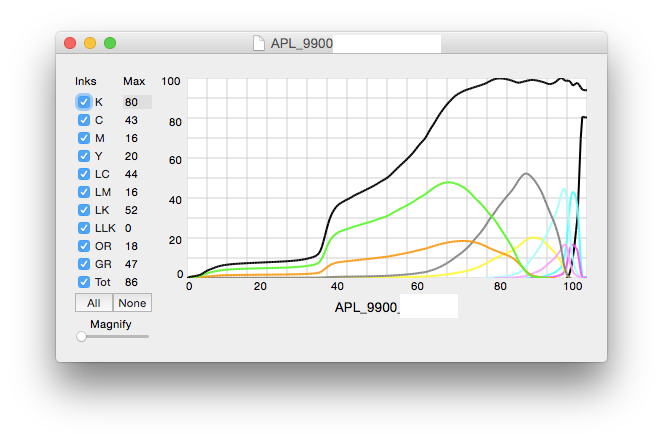Hide the LK ink curve

click(84, 210)
